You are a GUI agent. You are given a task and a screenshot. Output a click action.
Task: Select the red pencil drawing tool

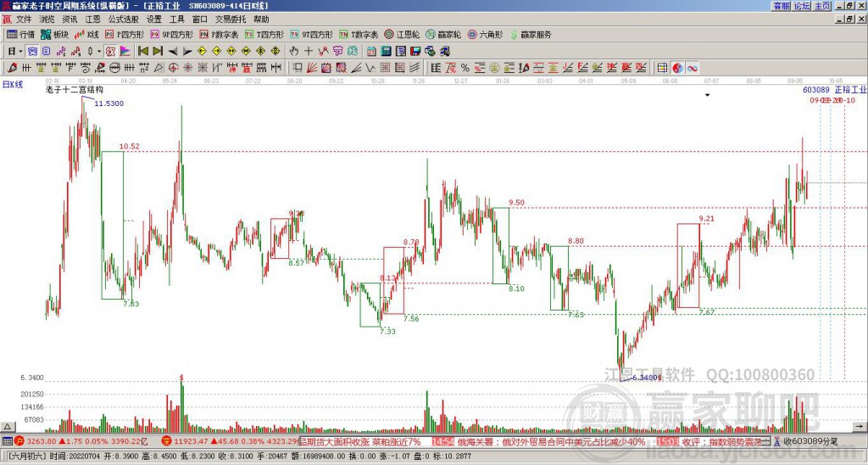tap(12, 68)
